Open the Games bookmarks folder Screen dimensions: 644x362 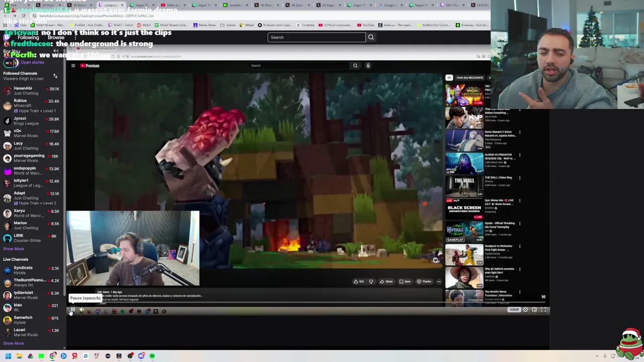point(228,25)
